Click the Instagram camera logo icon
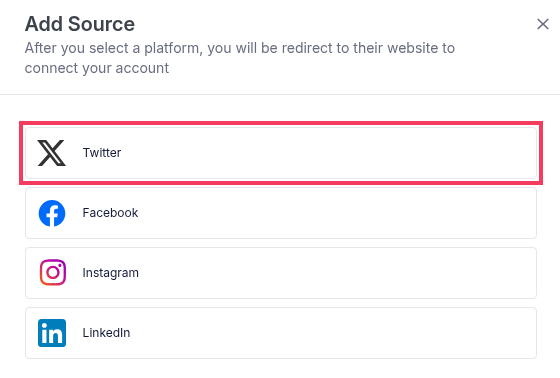Viewport: 560px width, 378px height. pyautogui.click(x=52, y=273)
